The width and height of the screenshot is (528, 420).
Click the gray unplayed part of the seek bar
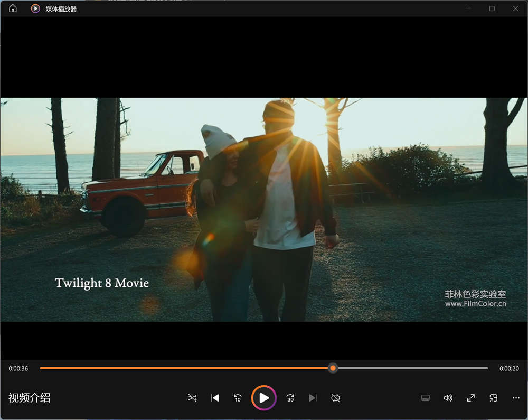coord(412,368)
